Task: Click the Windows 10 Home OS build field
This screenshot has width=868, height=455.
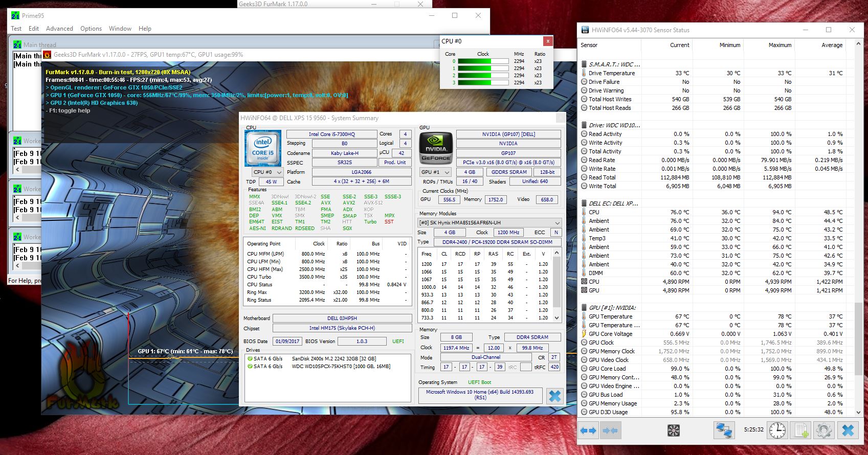Action: tap(480, 395)
